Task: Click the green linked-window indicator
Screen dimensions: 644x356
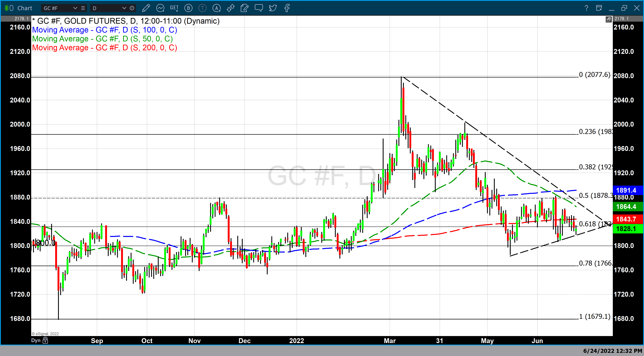Action: pos(7,8)
